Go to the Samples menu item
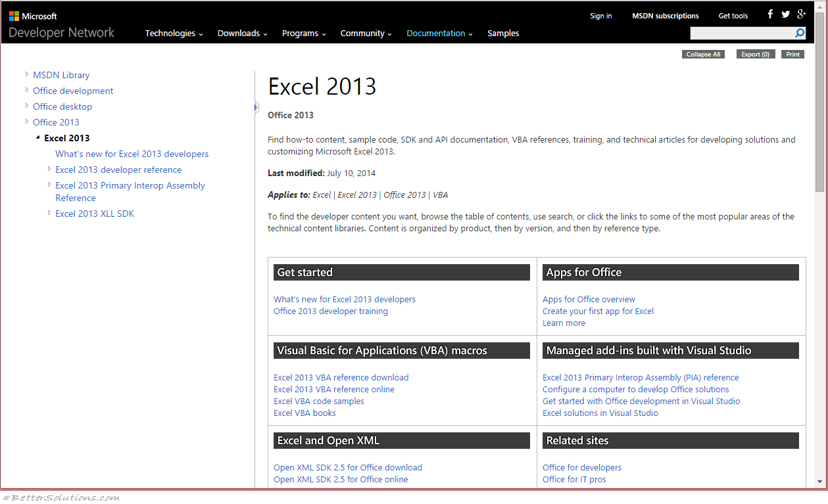Viewport: 828px width, 504px height. (x=503, y=34)
